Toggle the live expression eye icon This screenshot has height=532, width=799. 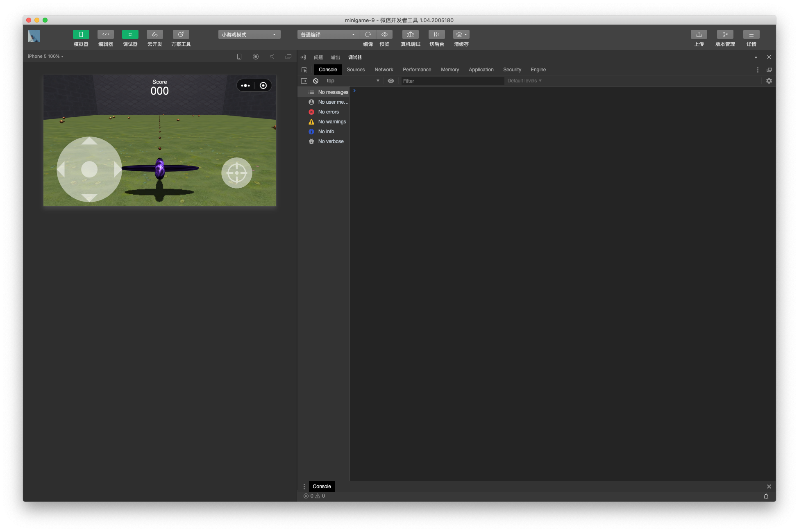(391, 81)
